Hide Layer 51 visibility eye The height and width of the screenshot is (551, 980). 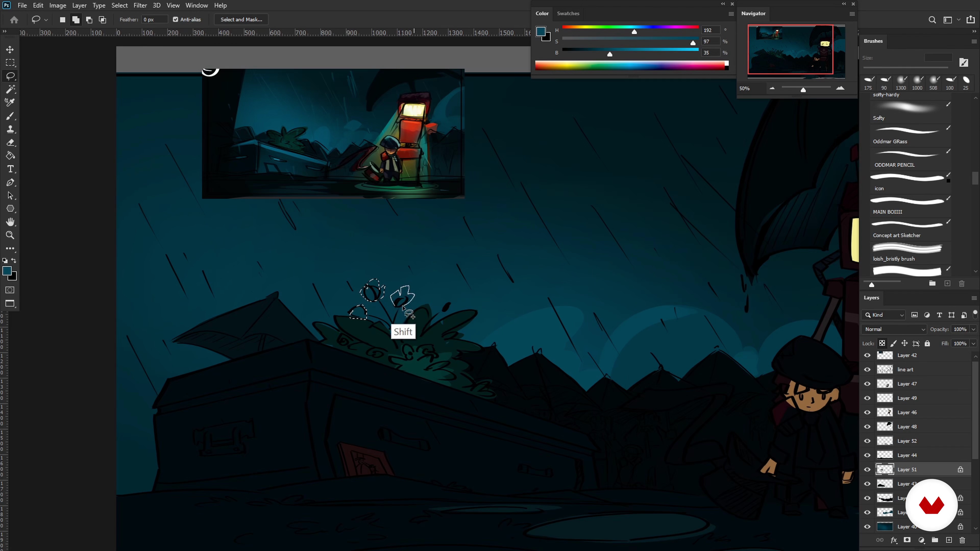pos(867,470)
